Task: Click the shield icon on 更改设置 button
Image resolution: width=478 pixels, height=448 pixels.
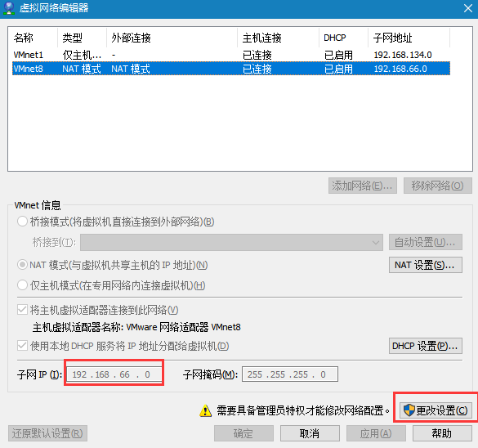Action: coord(409,410)
